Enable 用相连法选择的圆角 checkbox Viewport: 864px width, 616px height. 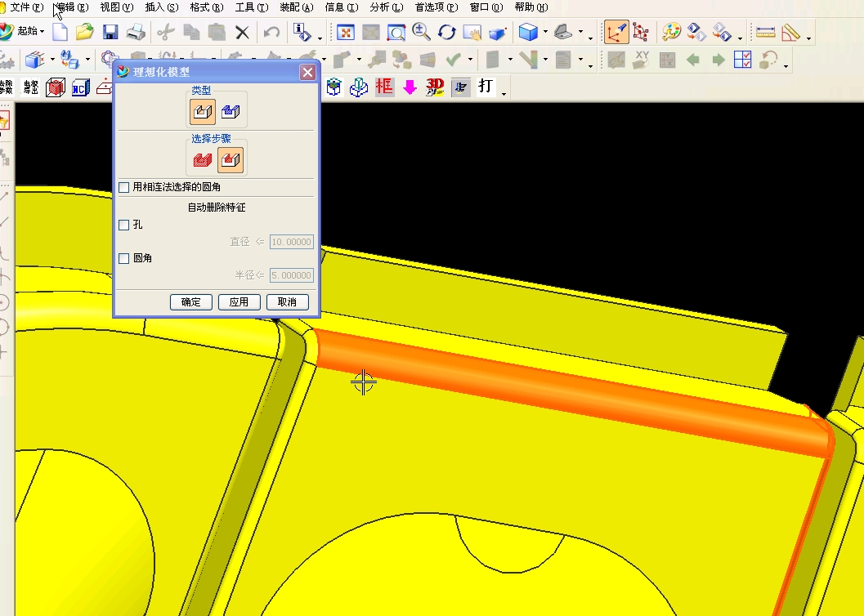124,187
